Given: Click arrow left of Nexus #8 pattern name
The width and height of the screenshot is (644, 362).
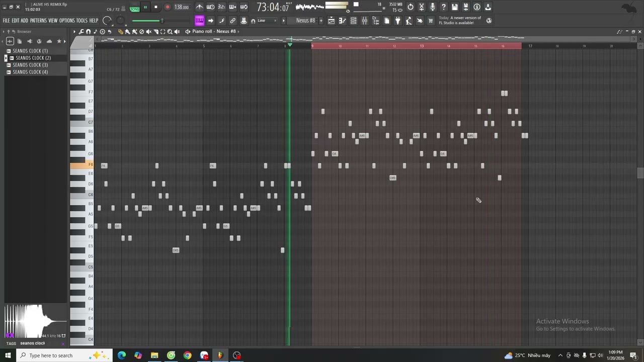Looking at the screenshot, I should coord(283,21).
